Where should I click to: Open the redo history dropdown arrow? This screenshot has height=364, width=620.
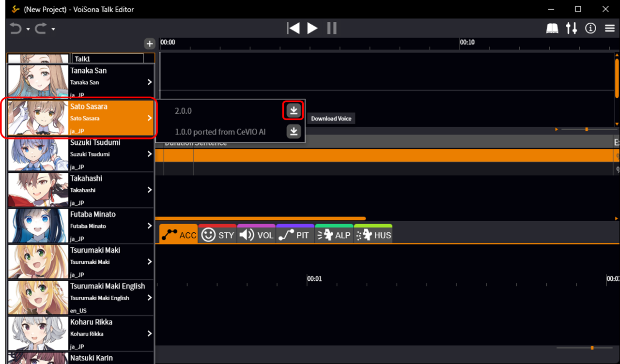point(53,30)
